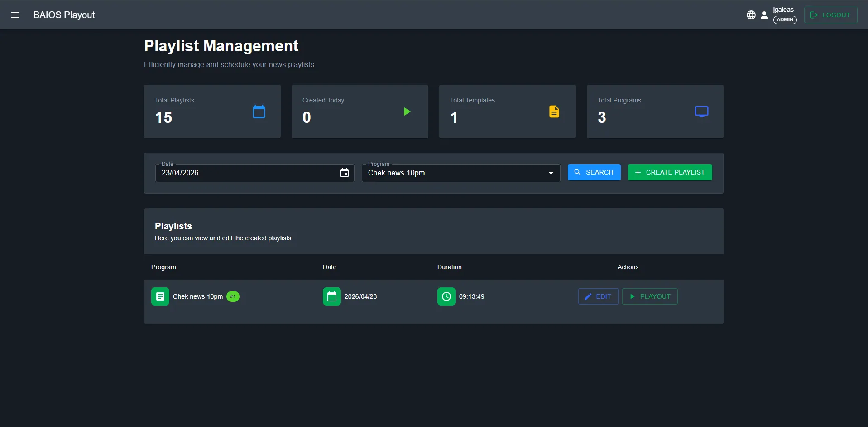Click the Total Playlists calendar icon
This screenshot has height=427, width=868.
(x=259, y=112)
